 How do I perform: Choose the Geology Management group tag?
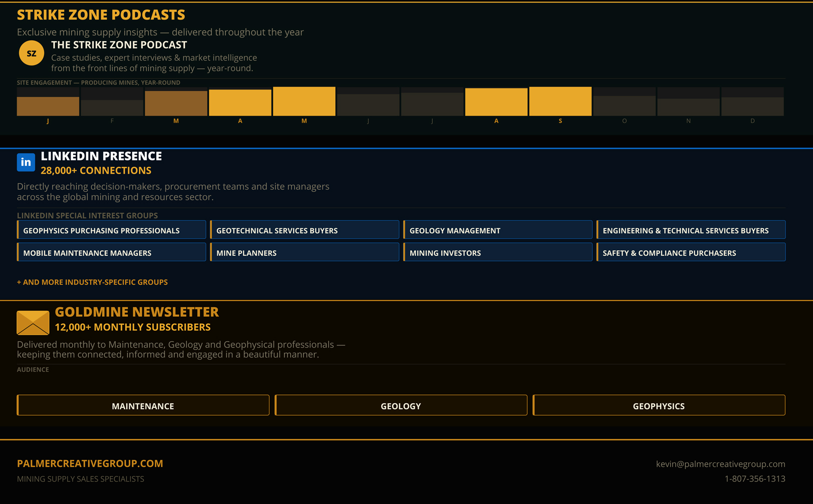click(498, 230)
